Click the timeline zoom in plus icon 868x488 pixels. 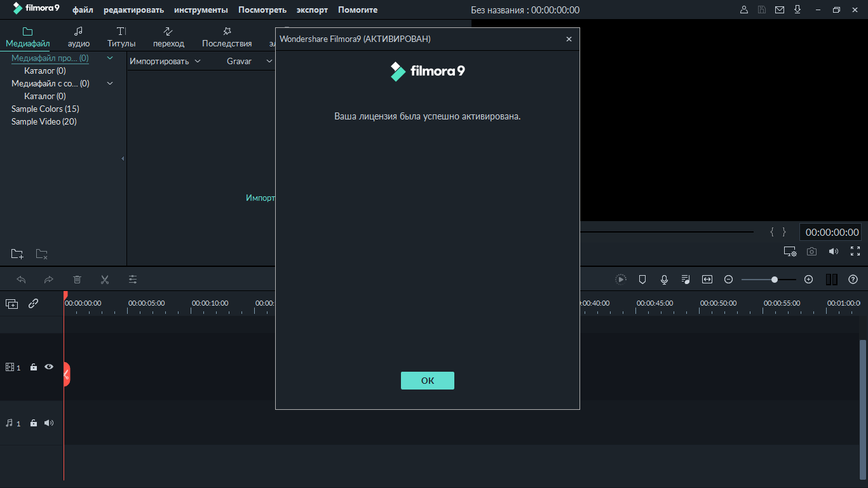[x=808, y=279]
